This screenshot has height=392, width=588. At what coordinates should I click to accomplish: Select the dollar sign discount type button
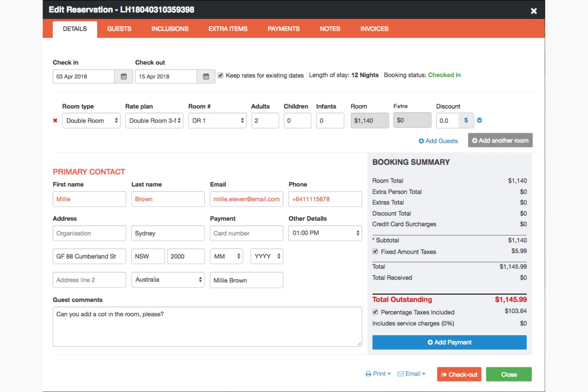(x=466, y=120)
